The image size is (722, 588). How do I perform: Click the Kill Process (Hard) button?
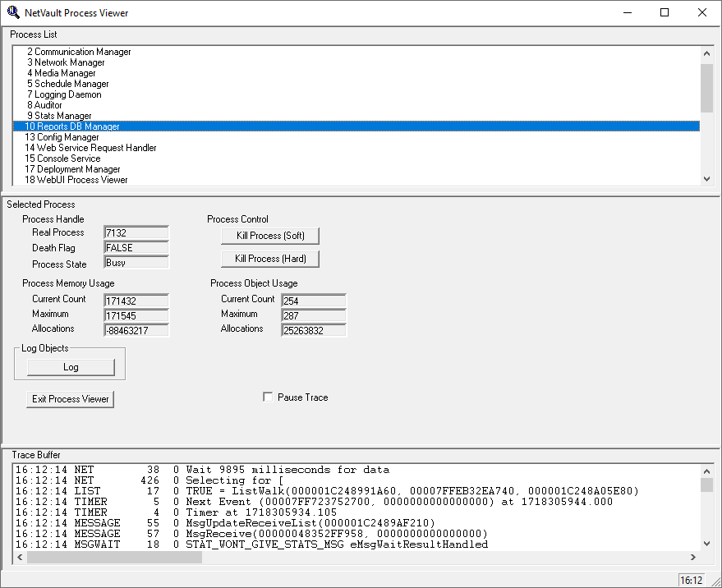coord(270,259)
